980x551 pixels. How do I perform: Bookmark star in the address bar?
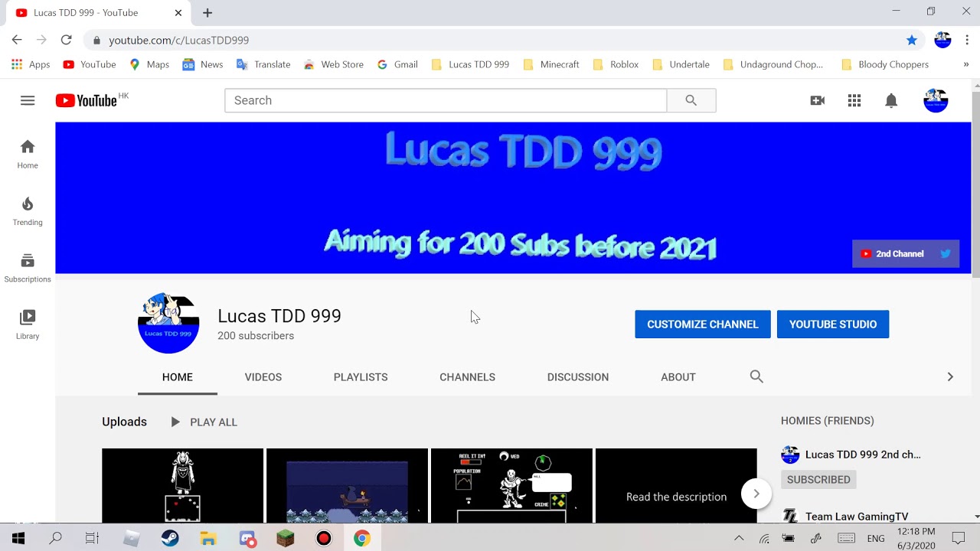pos(912,40)
